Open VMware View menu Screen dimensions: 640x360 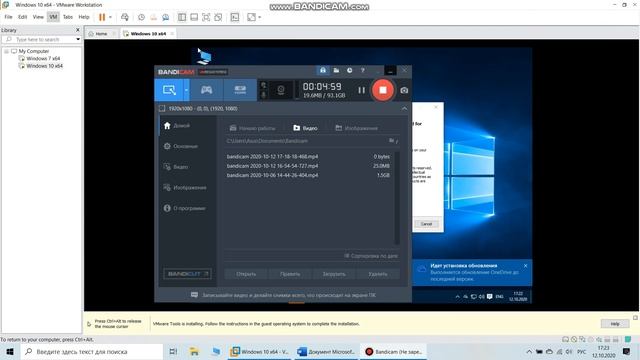38,17
